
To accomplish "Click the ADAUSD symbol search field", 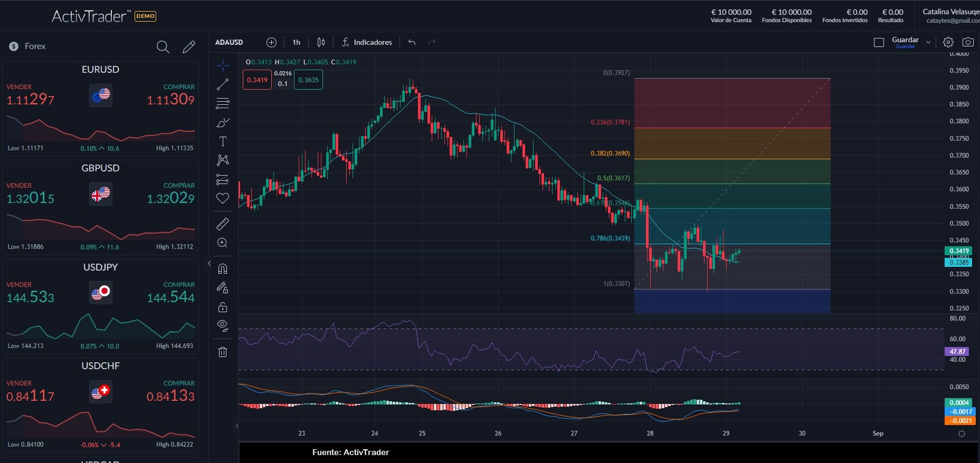I will [x=229, y=42].
